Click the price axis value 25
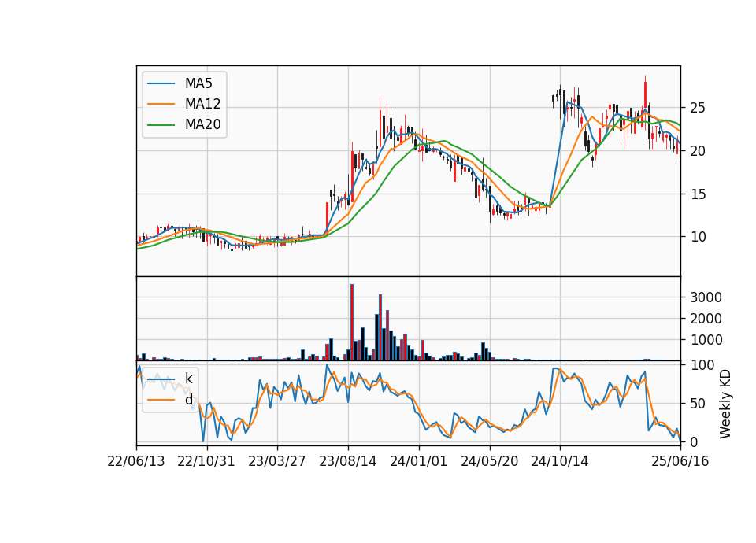 pos(697,108)
